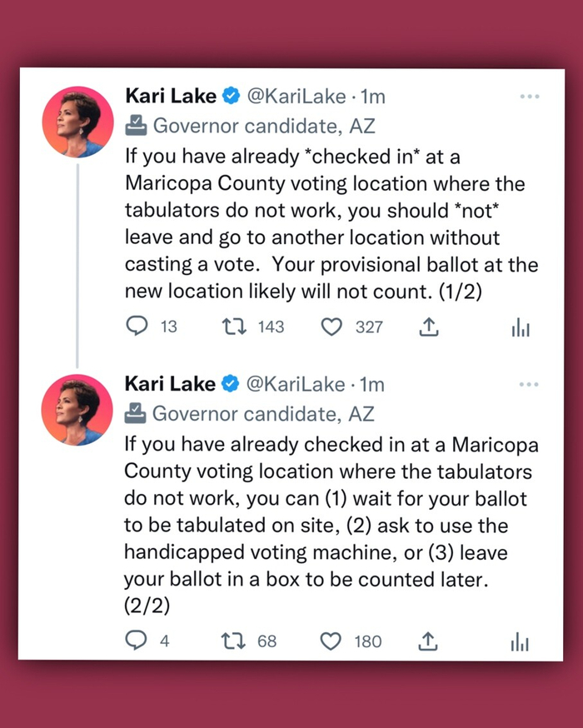Share the second tweet (2/2)
This screenshot has width=583, height=728.
tap(428, 641)
